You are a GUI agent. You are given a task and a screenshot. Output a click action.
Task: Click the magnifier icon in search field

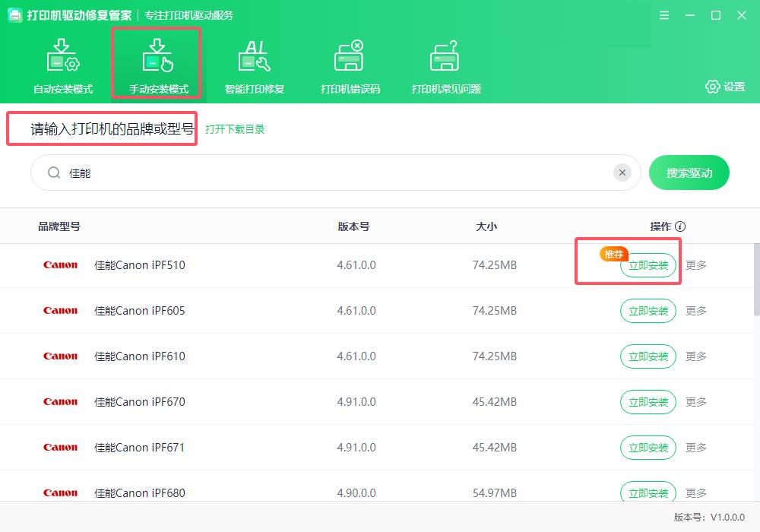click(x=54, y=173)
